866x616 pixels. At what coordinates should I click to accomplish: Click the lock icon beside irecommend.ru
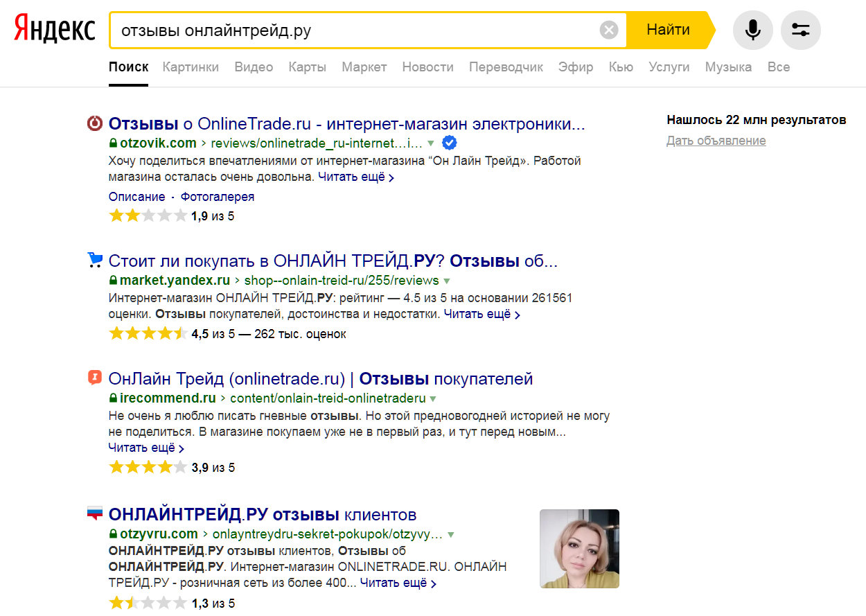click(113, 398)
